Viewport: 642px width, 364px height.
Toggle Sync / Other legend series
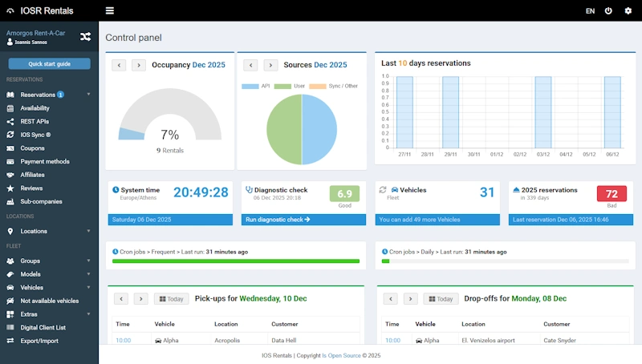[337, 86]
